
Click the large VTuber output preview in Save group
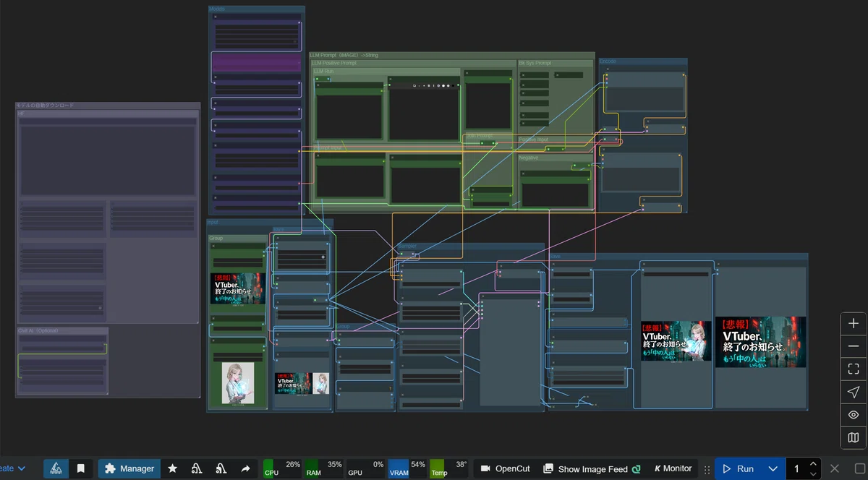coord(760,342)
